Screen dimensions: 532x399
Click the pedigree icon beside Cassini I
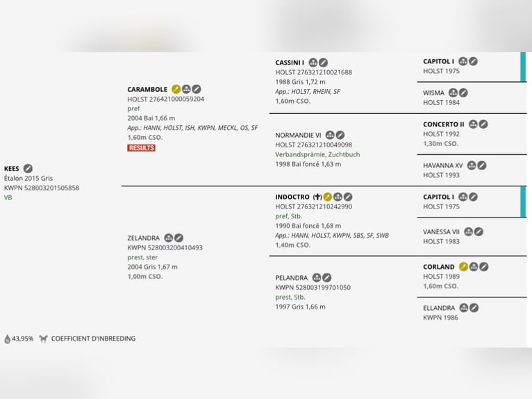(x=313, y=63)
